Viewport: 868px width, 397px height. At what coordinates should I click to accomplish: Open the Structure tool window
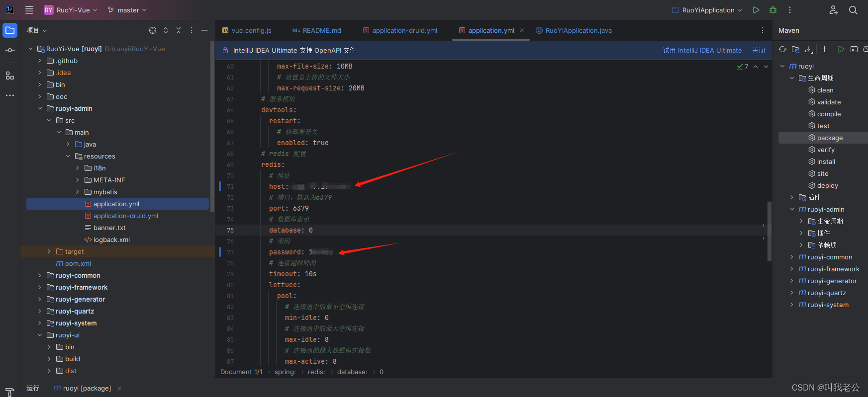pyautogui.click(x=10, y=76)
